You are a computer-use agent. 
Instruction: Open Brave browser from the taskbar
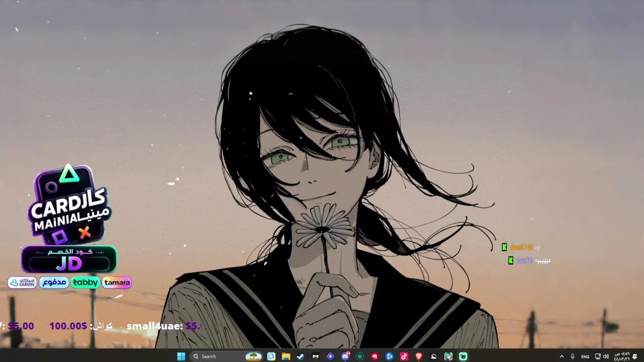pos(419,356)
